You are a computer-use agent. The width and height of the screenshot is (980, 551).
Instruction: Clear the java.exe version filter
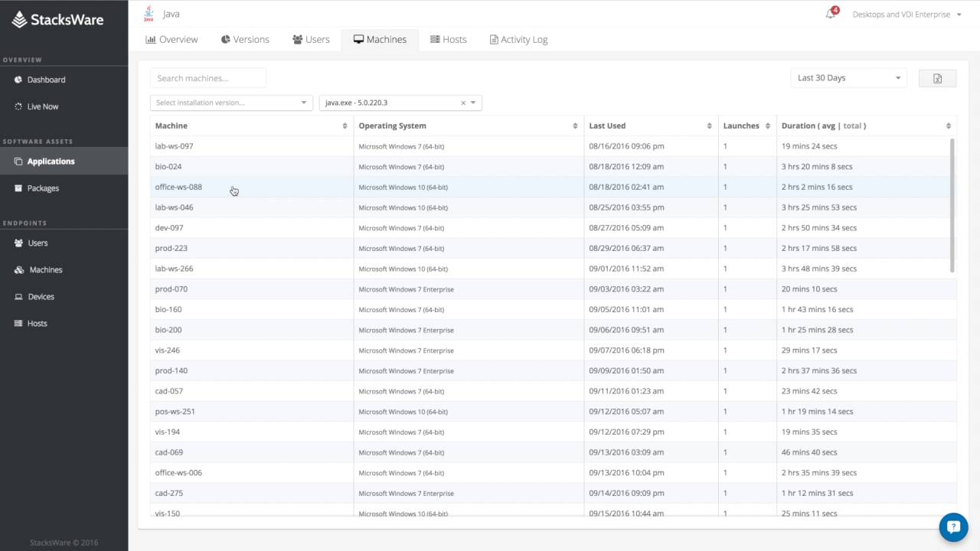coord(463,103)
